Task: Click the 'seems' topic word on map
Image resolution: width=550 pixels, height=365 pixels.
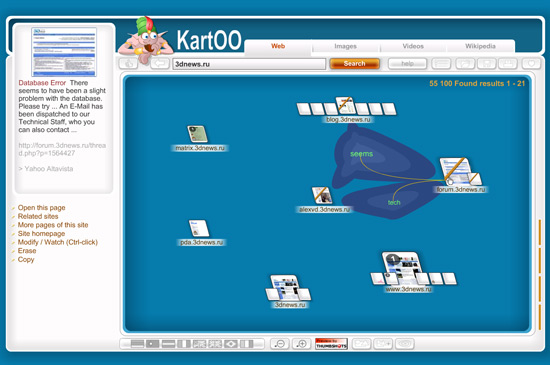Action: [361, 154]
